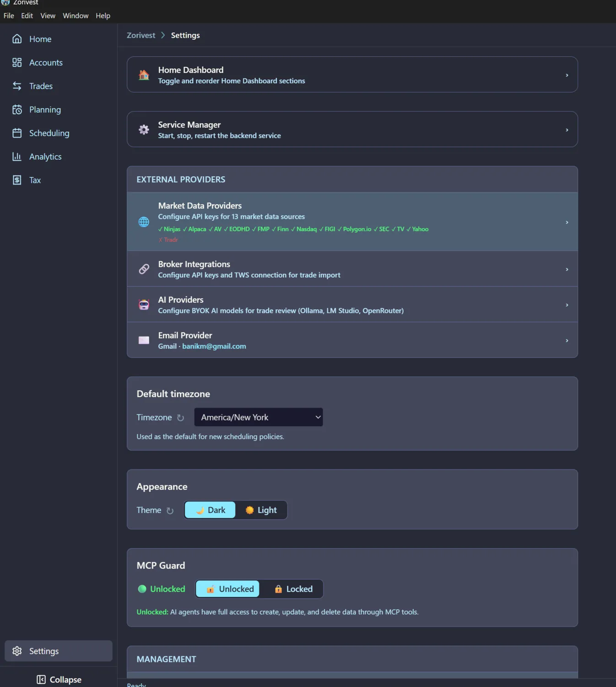616x687 pixels.
Task: Expand Home Dashboard via its chevron
Action: point(567,75)
